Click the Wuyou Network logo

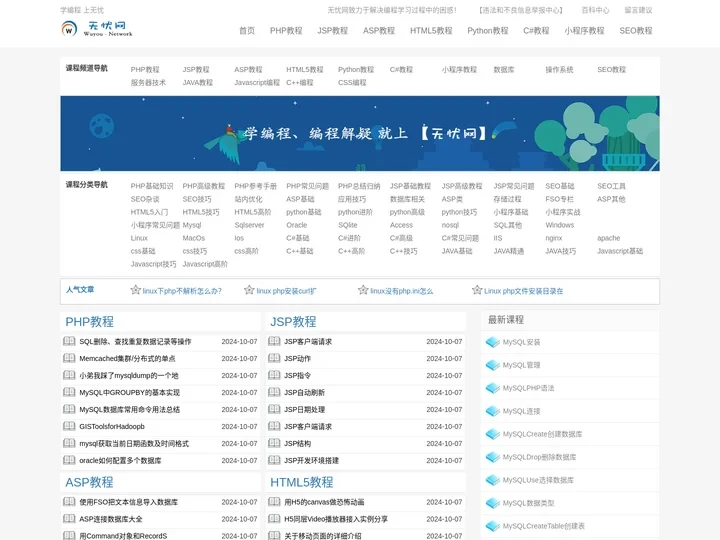(97, 29)
